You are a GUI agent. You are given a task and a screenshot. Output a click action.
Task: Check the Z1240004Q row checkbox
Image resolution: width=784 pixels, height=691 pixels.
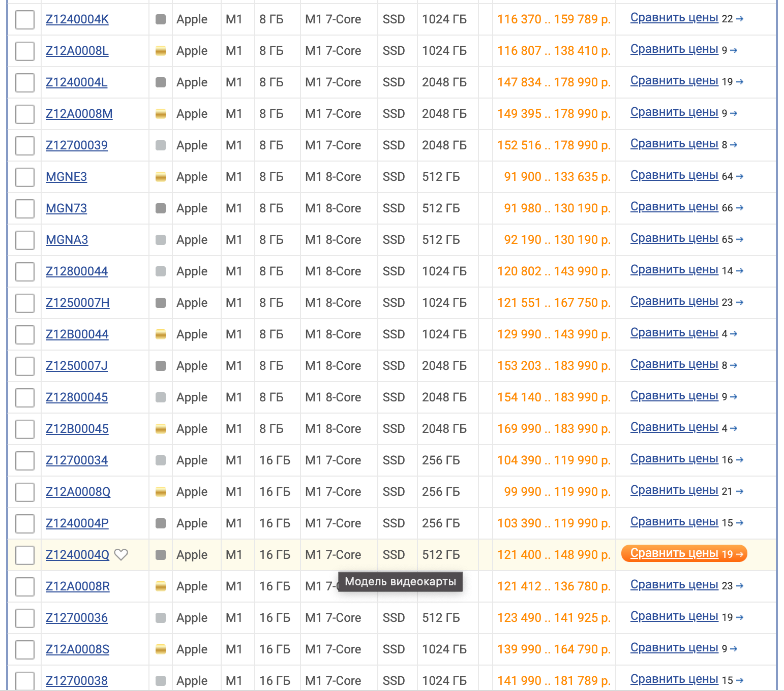[25, 555]
